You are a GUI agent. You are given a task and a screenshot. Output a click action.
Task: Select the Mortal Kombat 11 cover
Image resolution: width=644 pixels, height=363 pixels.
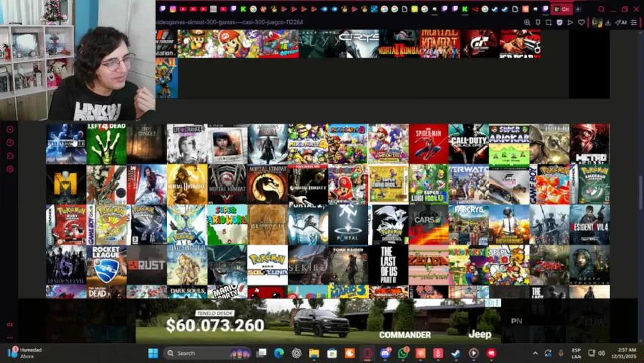tap(187, 184)
